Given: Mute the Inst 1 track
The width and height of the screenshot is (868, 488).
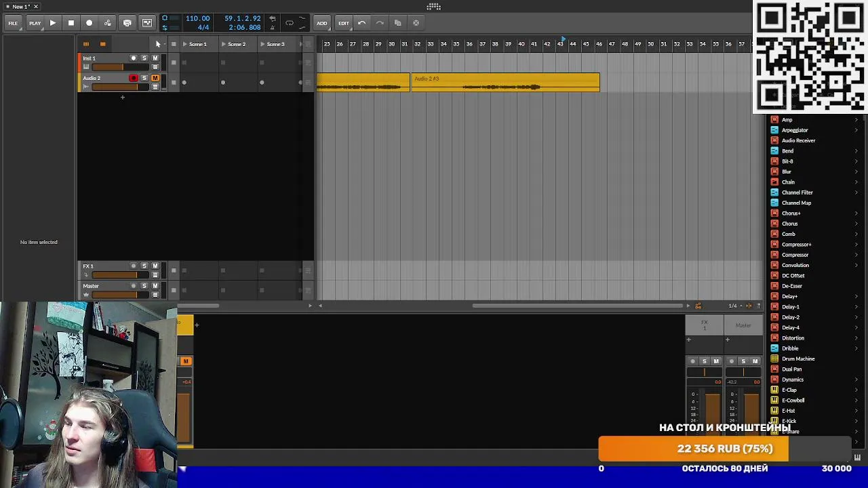Looking at the screenshot, I should (155, 58).
